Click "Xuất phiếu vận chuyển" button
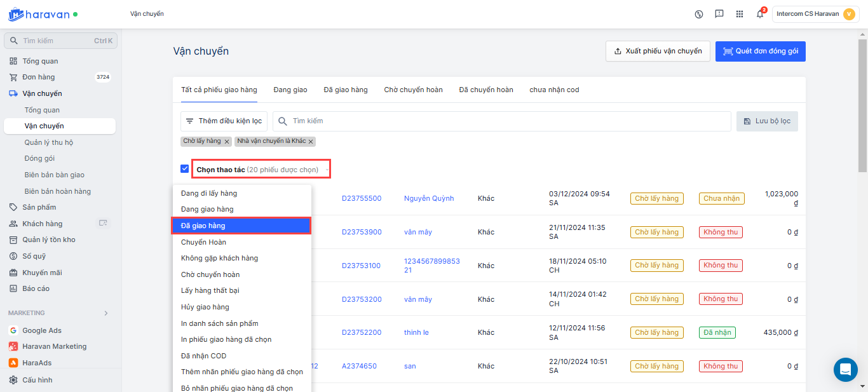The width and height of the screenshot is (868, 392). [x=657, y=51]
